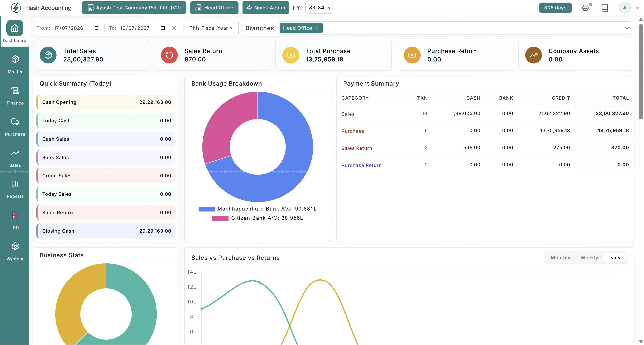
Task: Open the Sales Return category link
Action: click(x=357, y=148)
